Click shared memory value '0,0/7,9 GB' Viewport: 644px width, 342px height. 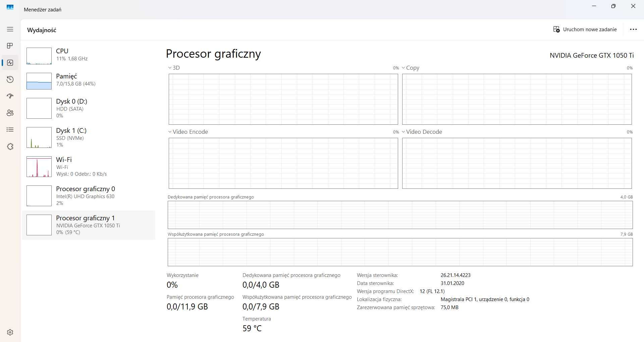[261, 306]
